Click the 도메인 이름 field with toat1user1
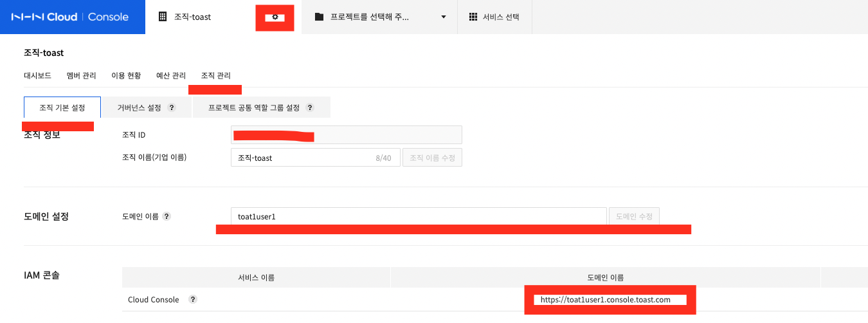This screenshot has height=323, width=868. click(x=419, y=216)
